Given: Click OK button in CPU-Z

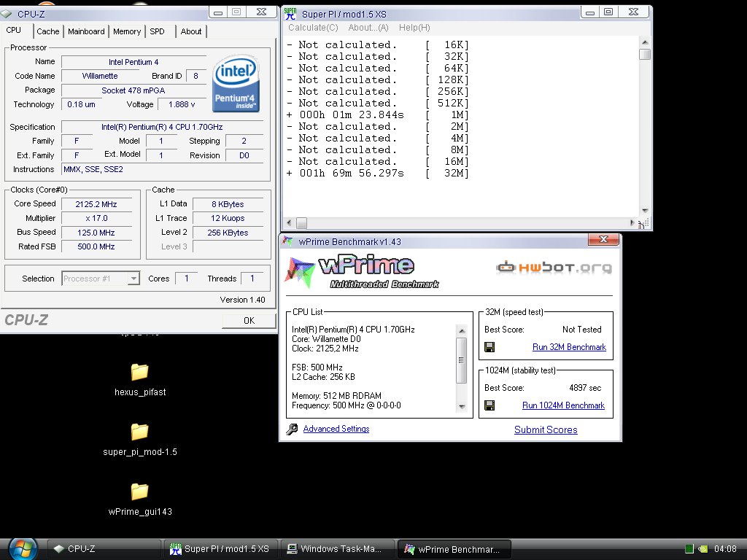Looking at the screenshot, I should point(249,321).
